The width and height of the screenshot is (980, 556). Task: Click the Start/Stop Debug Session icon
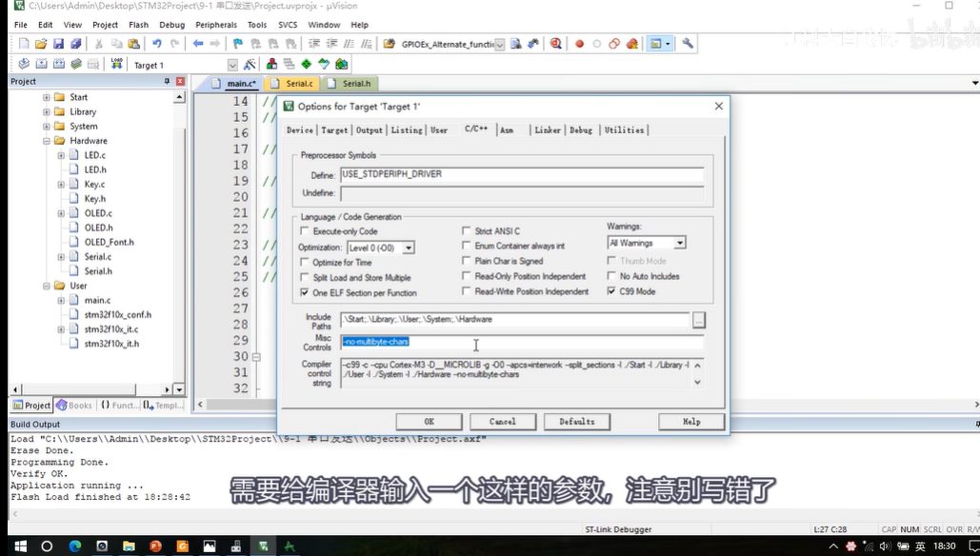point(555,44)
